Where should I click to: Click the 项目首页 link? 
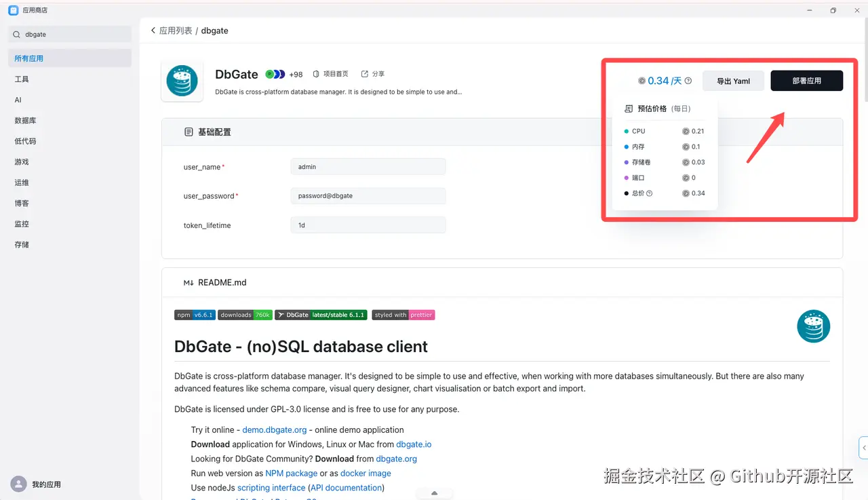click(330, 74)
